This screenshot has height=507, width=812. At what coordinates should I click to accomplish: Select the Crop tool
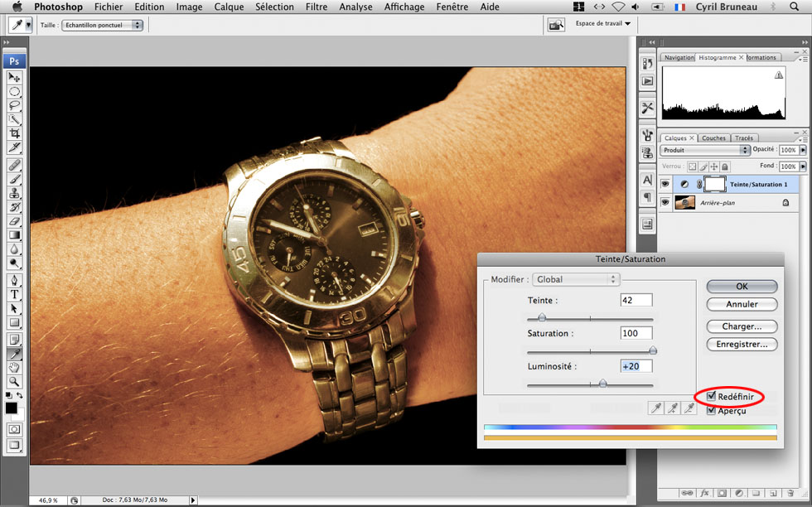15,133
